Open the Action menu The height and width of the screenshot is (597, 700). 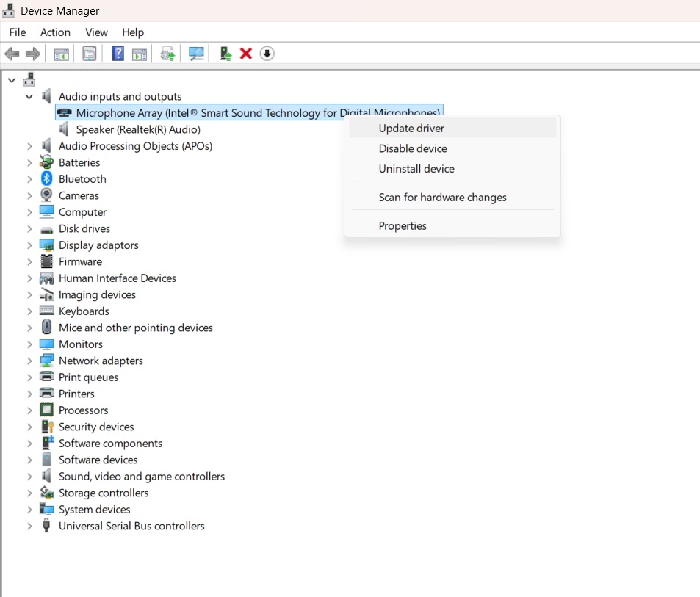tap(55, 32)
